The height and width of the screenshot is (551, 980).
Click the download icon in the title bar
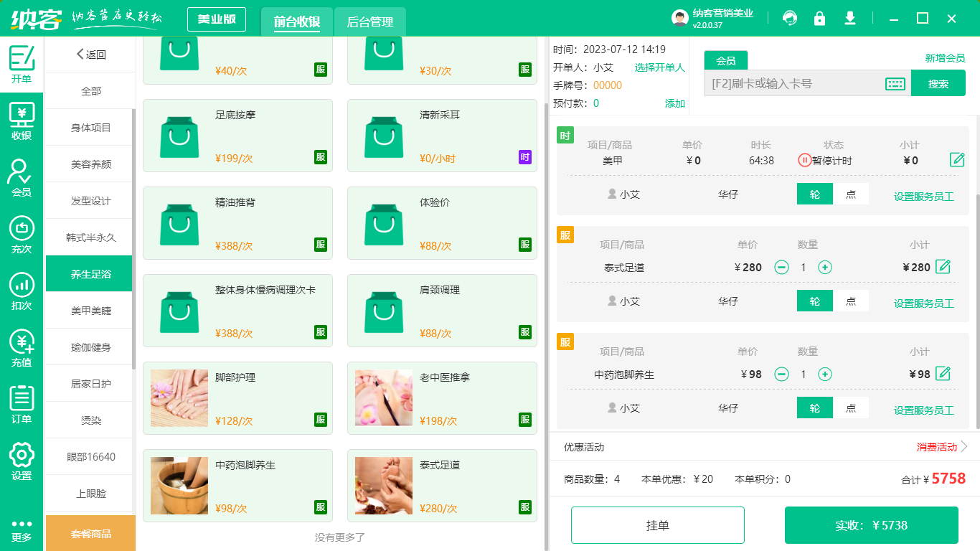[x=849, y=18]
